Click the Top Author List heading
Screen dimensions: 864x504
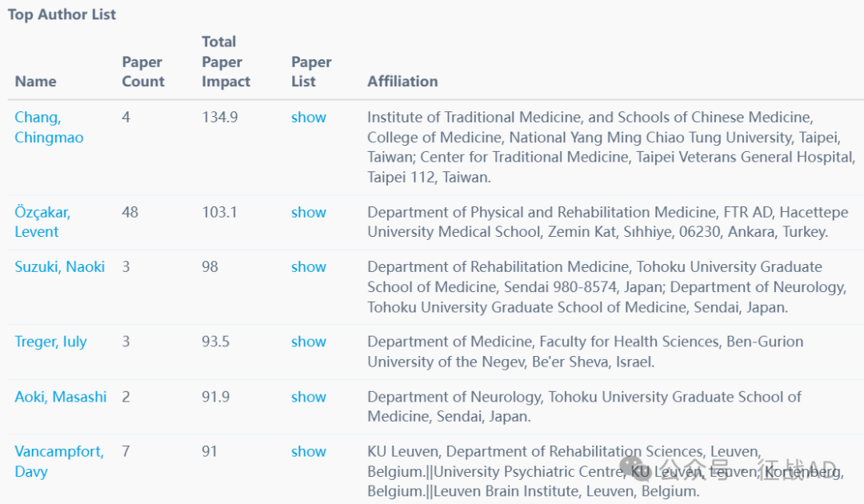(62, 14)
